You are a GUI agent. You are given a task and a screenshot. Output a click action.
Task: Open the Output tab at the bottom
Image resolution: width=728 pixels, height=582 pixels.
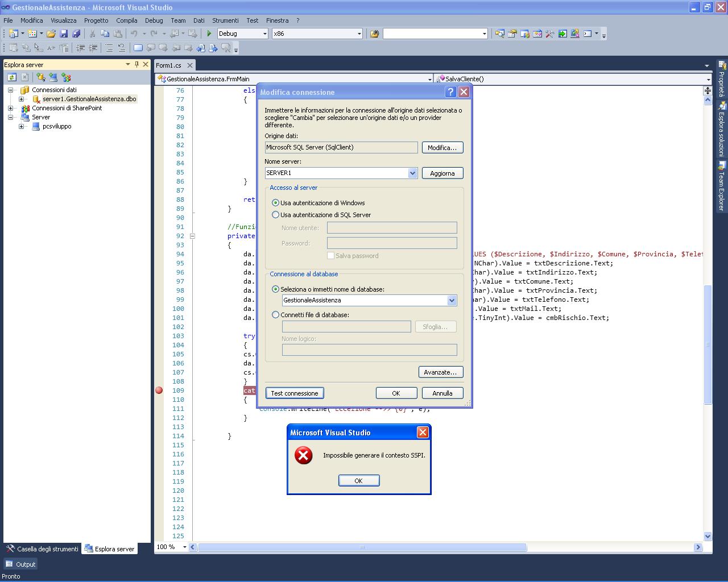(20, 564)
